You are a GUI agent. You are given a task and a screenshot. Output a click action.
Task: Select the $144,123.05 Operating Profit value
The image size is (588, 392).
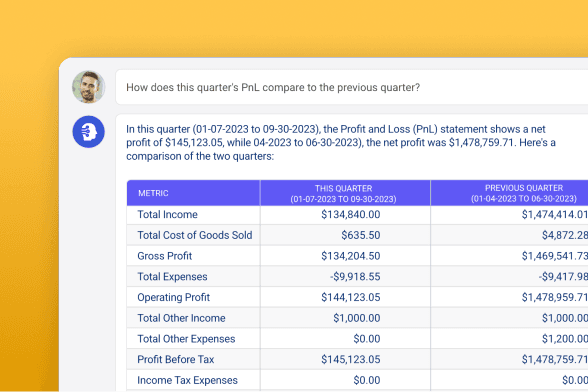coord(351,297)
